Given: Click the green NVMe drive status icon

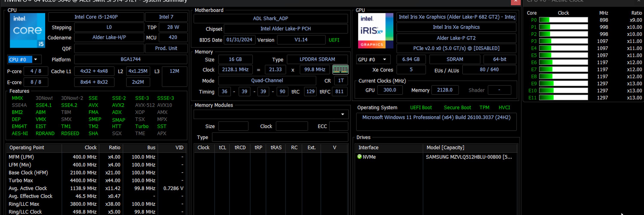Looking at the screenshot, I should click(360, 157).
